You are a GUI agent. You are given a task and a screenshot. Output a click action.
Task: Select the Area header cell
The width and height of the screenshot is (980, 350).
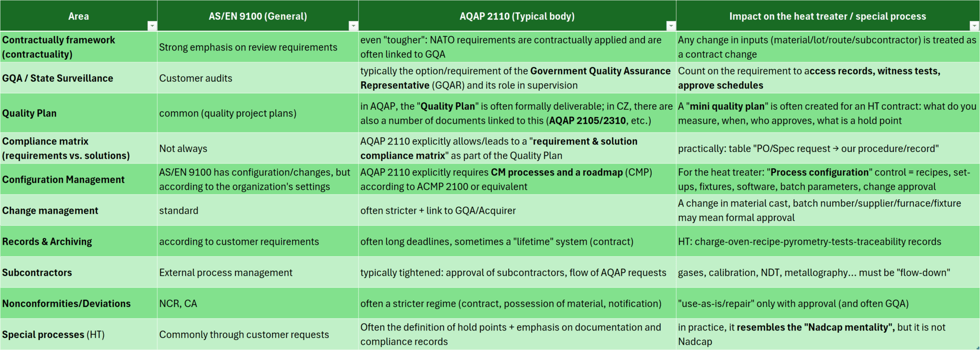[78, 16]
